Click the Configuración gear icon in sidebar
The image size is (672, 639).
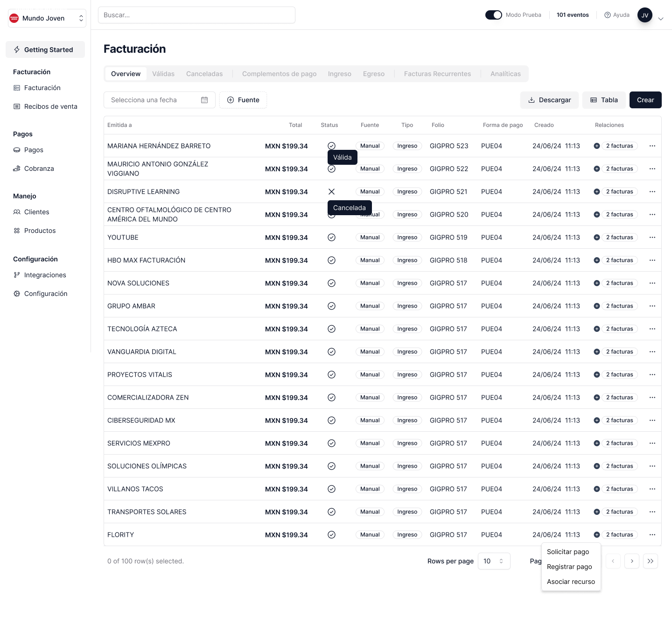point(17,294)
